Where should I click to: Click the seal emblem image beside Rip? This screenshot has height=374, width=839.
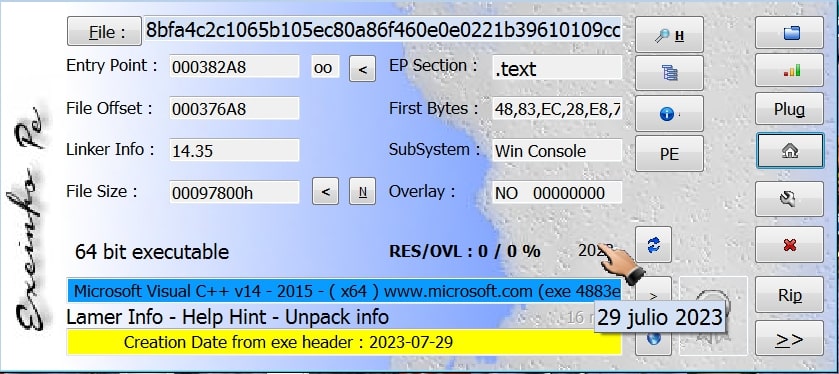pyautogui.click(x=713, y=316)
